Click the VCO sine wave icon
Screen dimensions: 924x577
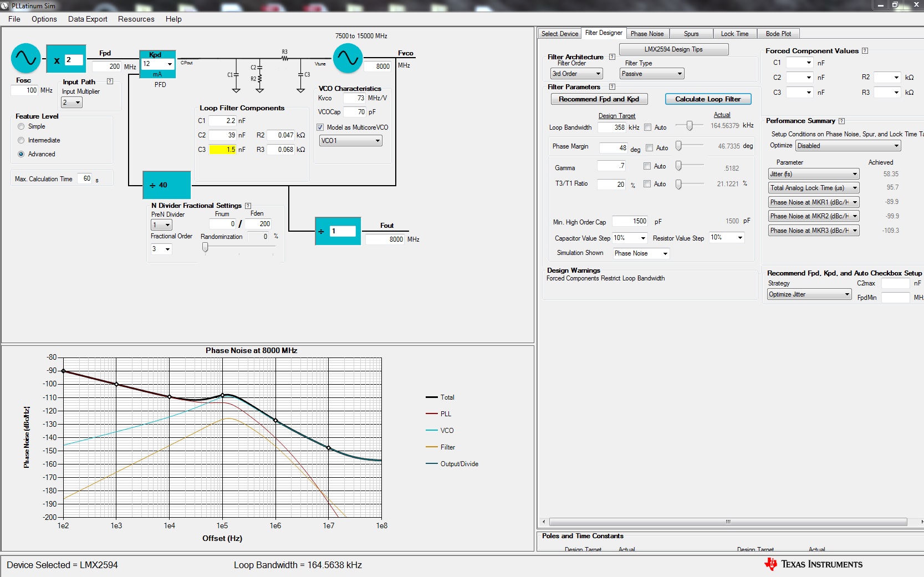[x=348, y=58]
